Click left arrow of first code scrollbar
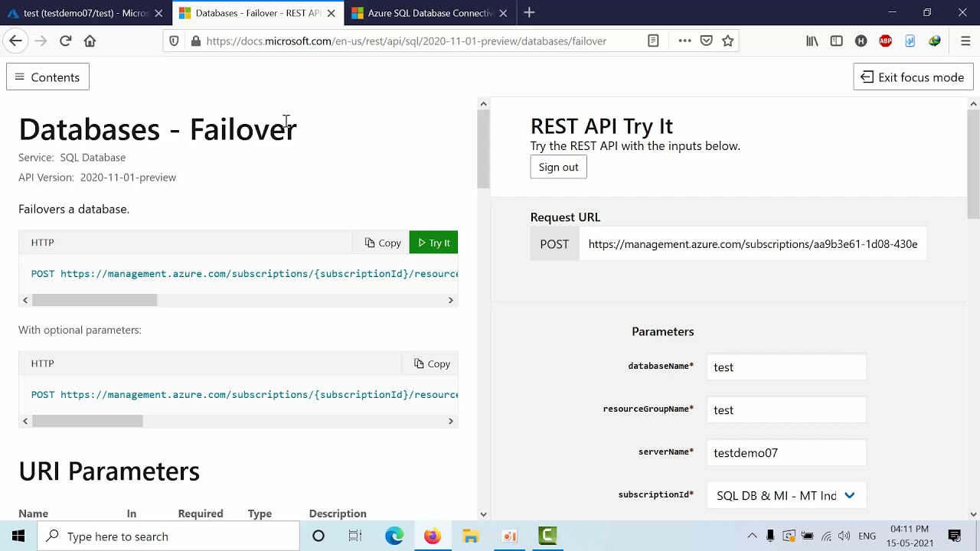The image size is (980, 551). (25, 300)
